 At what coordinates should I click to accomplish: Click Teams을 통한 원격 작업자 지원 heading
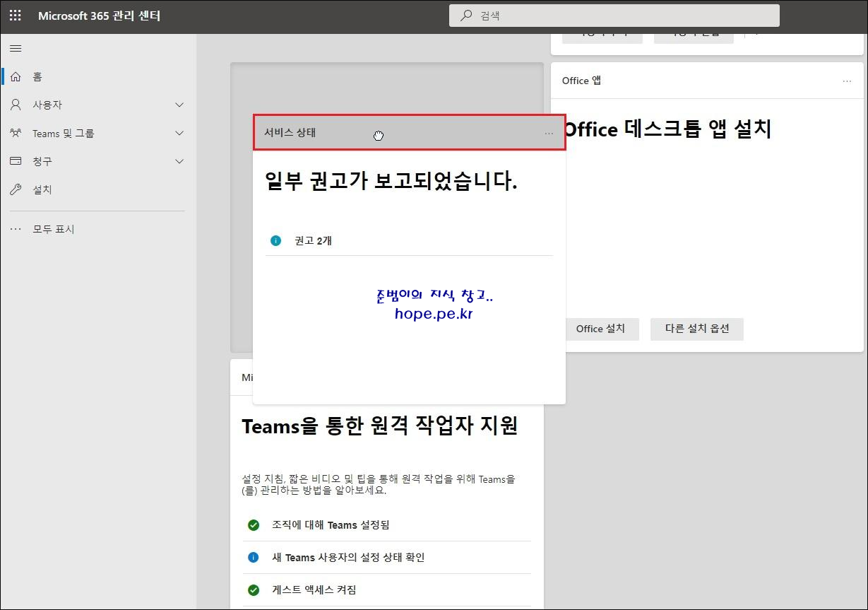coord(380,426)
